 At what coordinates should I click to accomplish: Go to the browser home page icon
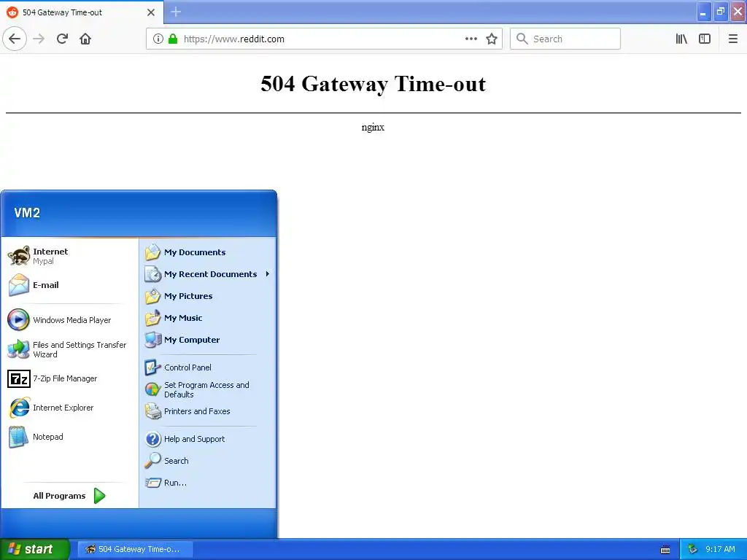click(x=85, y=39)
